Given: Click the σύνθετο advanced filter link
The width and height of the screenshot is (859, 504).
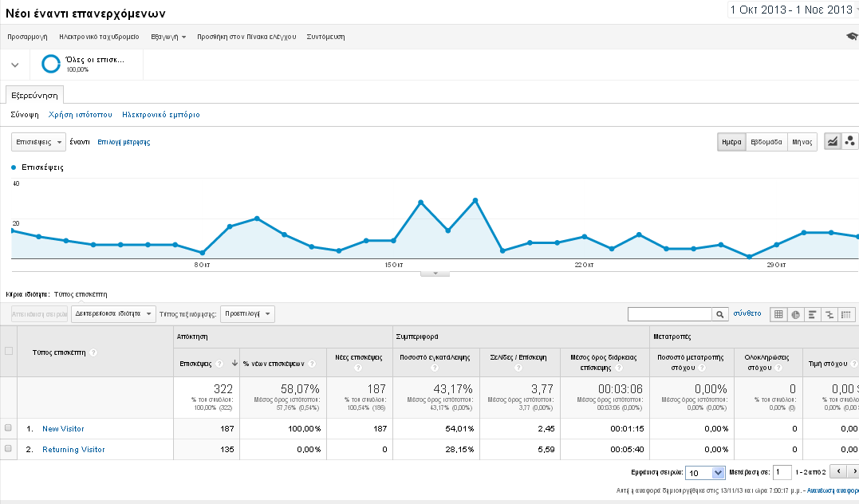Looking at the screenshot, I should point(747,313).
